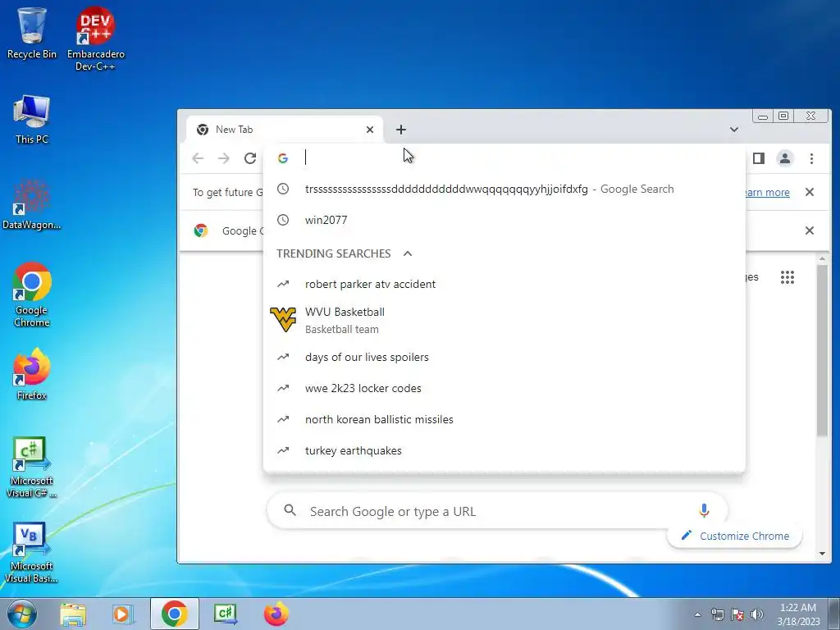Click the network tray icon
The image size is (840, 630).
pos(717,614)
